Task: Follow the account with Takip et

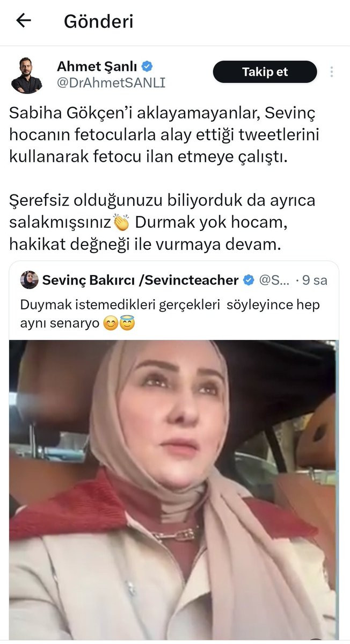Action: pyautogui.click(x=265, y=72)
